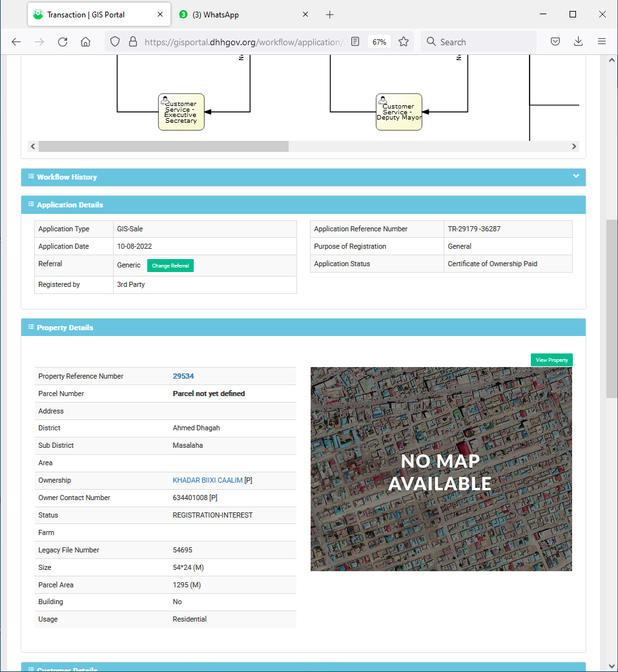Select application date 10-08-2022
Image resolution: width=618 pixels, height=672 pixels.
pyautogui.click(x=134, y=246)
